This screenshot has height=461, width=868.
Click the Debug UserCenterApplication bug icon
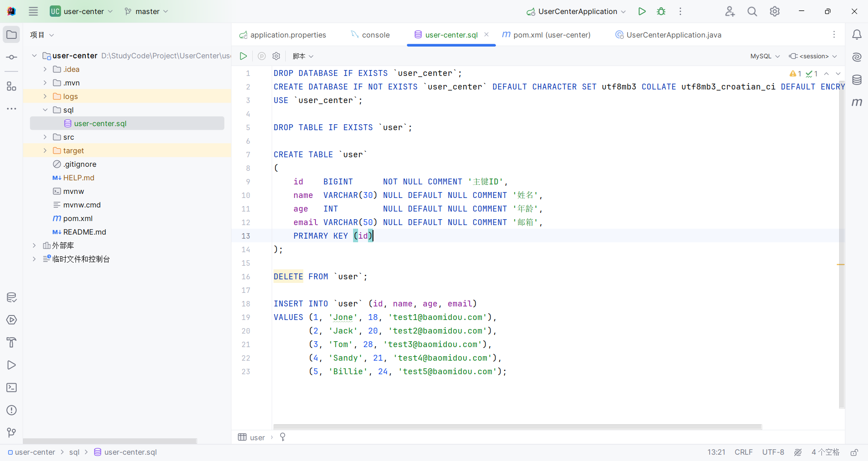661,11
